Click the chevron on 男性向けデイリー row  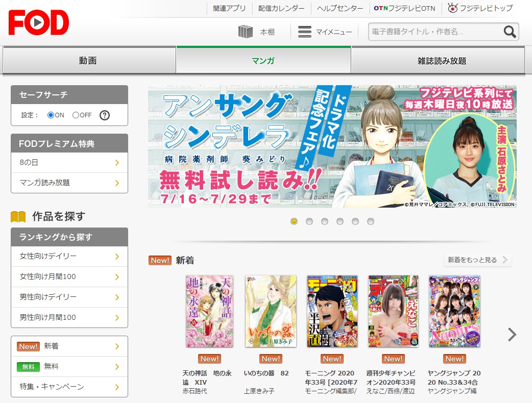tap(117, 297)
